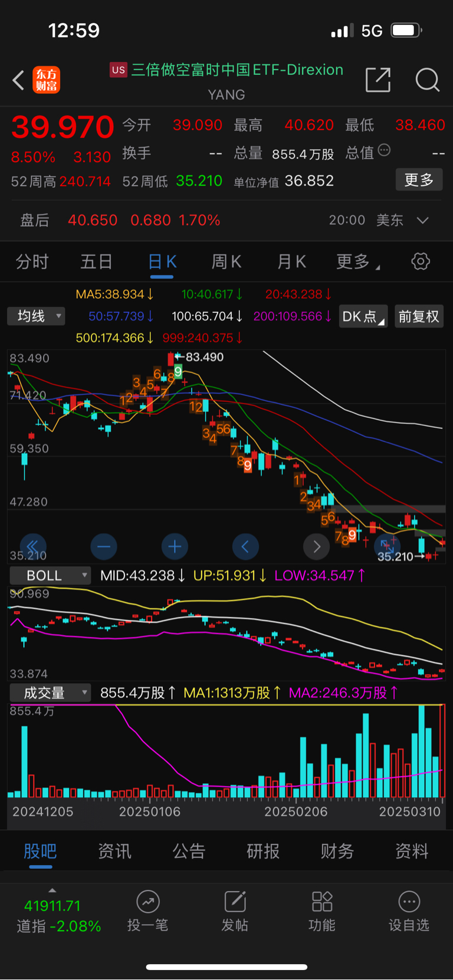
Task: Open the 股吧 tab
Action: [x=40, y=851]
